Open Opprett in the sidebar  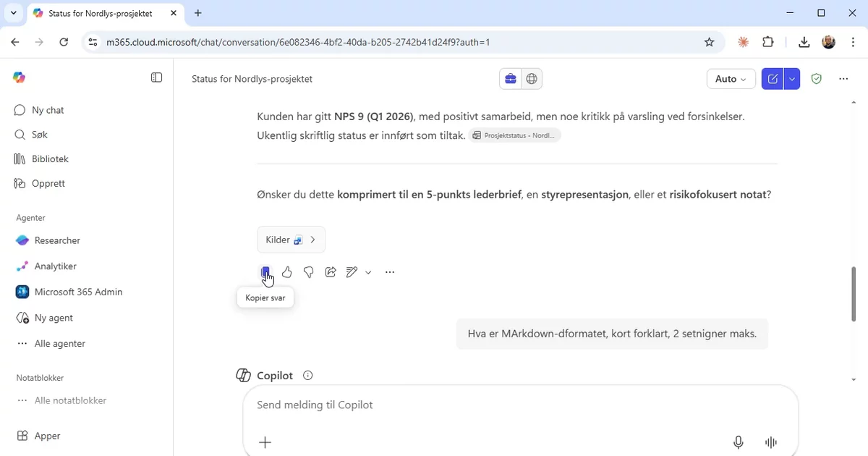tap(87, 183)
